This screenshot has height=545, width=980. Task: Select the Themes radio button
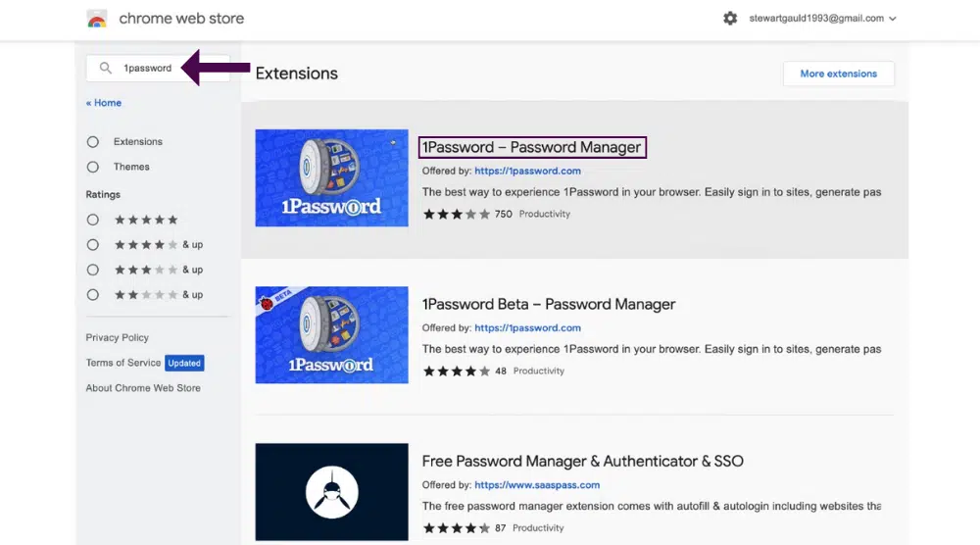92,167
